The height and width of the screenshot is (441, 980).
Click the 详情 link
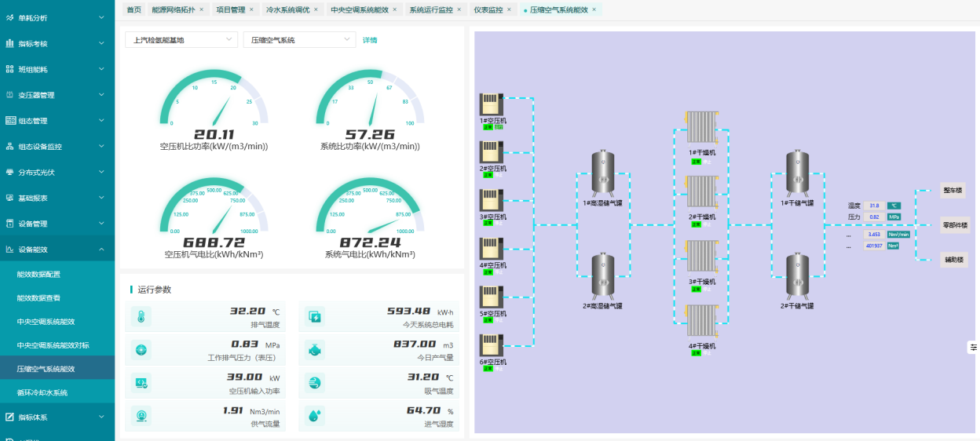(369, 40)
